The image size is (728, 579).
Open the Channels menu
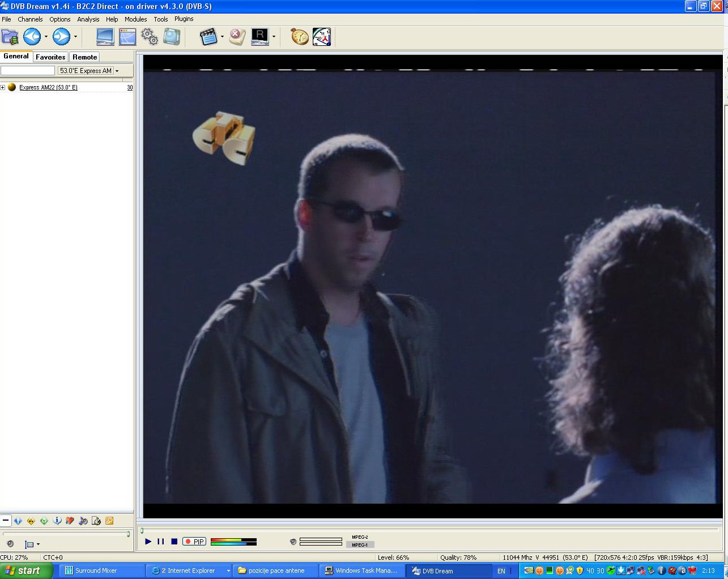click(30, 19)
